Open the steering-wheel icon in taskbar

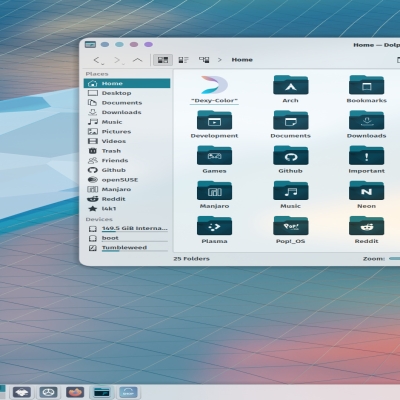coord(48,392)
